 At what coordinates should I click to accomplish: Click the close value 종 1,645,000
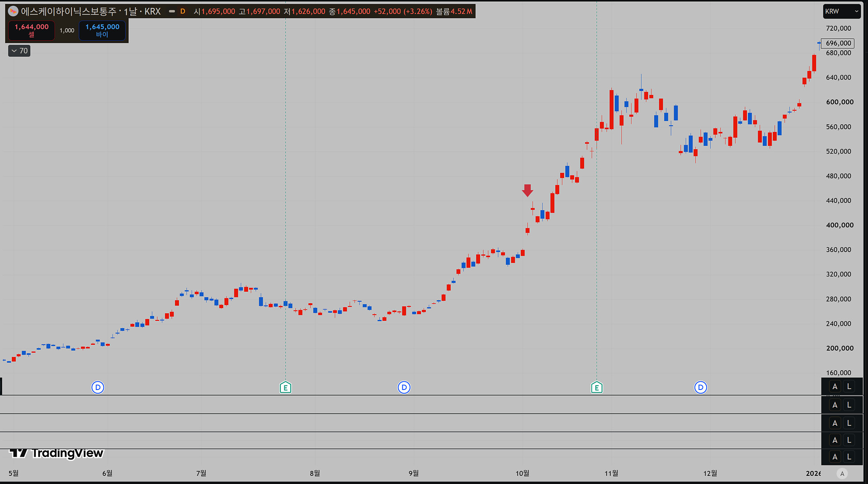[349, 11]
